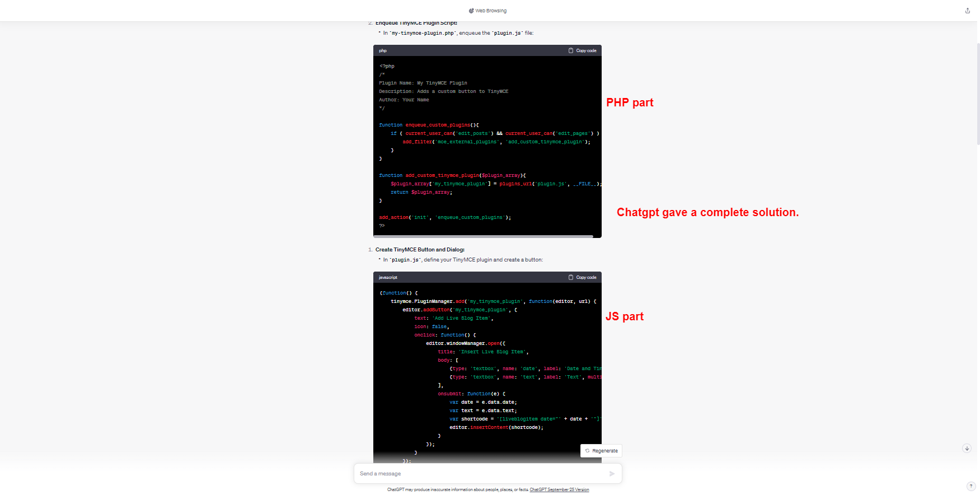The image size is (980, 495).
Task: Open the help question mark icon
Action: 970,486
